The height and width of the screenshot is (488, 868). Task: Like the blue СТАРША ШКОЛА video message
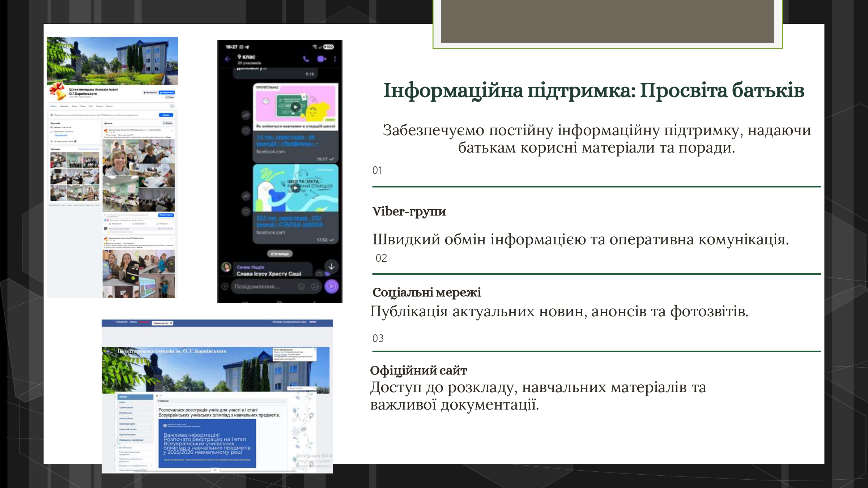tap(246, 211)
